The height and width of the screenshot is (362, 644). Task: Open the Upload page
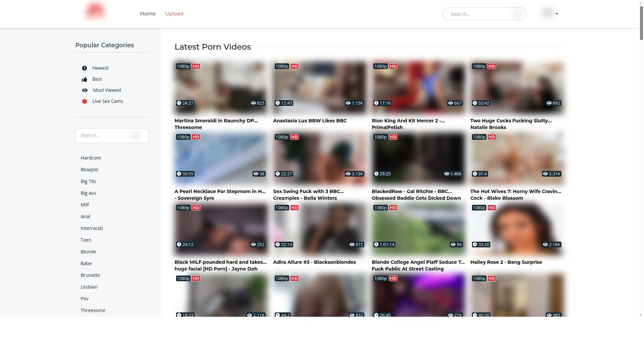[174, 14]
